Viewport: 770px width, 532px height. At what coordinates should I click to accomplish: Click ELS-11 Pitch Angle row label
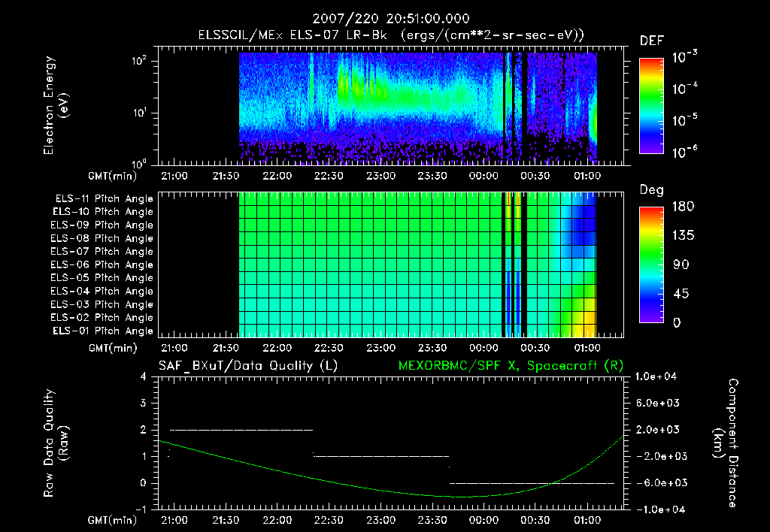pos(104,199)
